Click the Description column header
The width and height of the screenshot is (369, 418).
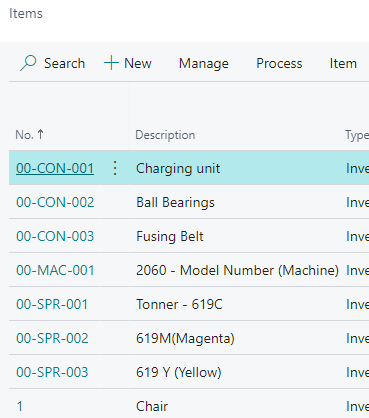click(165, 135)
